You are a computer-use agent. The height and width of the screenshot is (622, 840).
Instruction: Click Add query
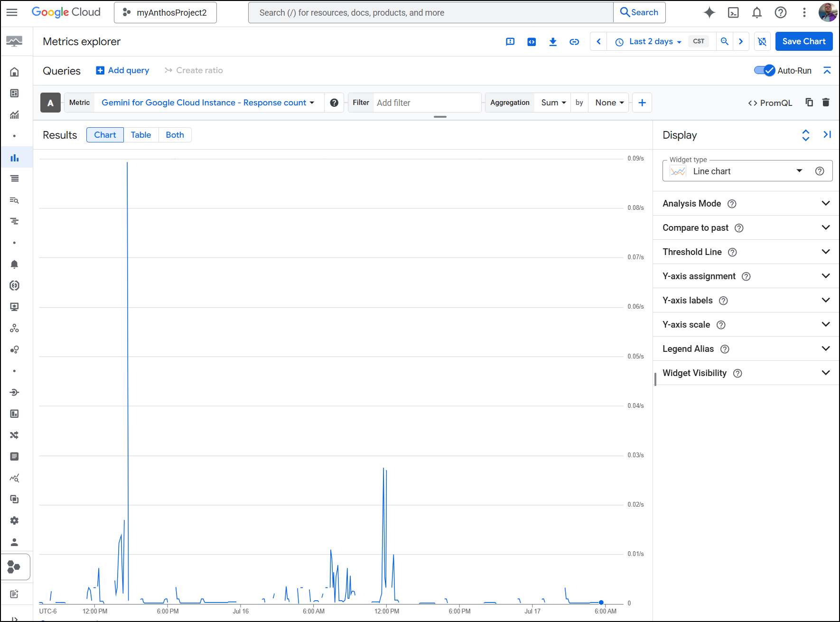[122, 70]
